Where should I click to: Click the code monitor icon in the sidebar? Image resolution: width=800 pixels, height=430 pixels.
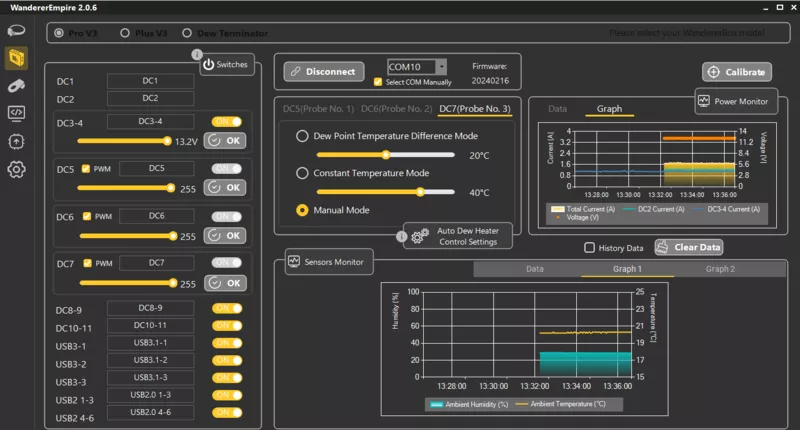coord(16,113)
